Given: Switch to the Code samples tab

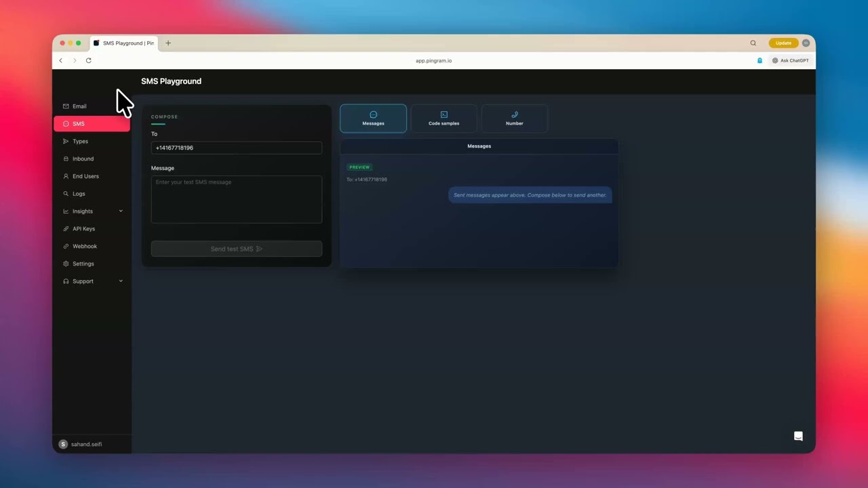Looking at the screenshot, I should click(x=443, y=119).
